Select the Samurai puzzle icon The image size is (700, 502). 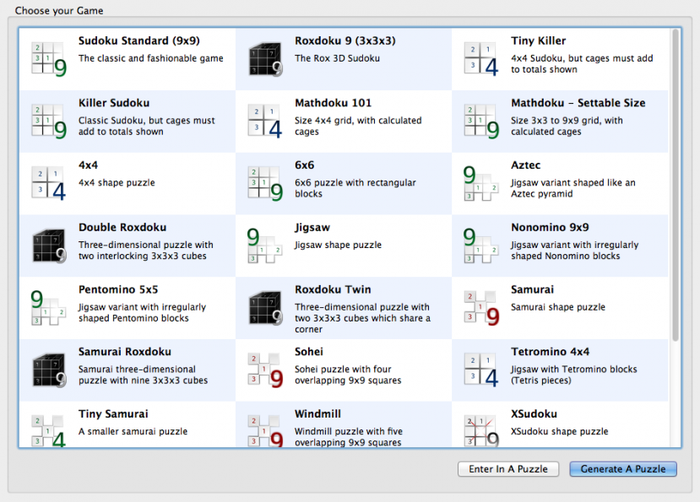tap(481, 308)
